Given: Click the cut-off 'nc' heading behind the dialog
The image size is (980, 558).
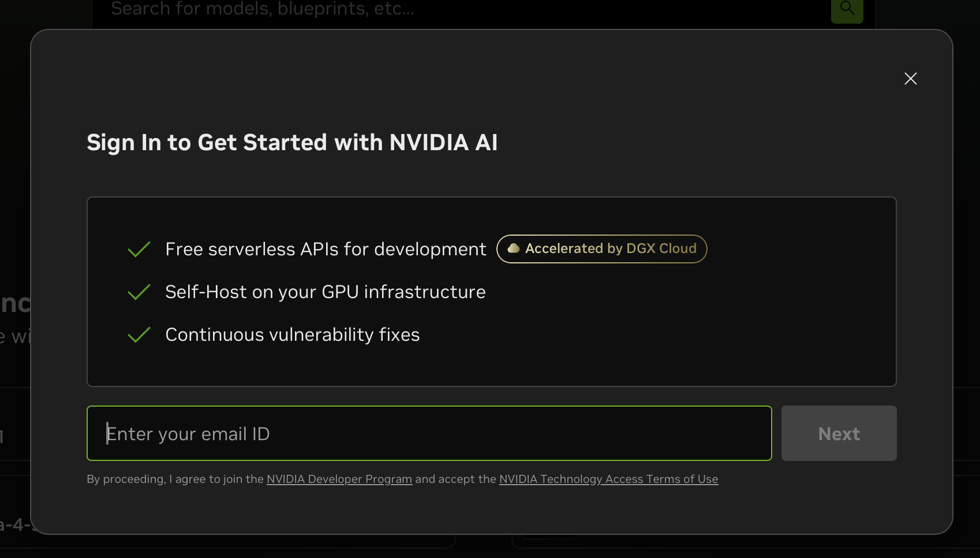Looking at the screenshot, I should 15,303.
